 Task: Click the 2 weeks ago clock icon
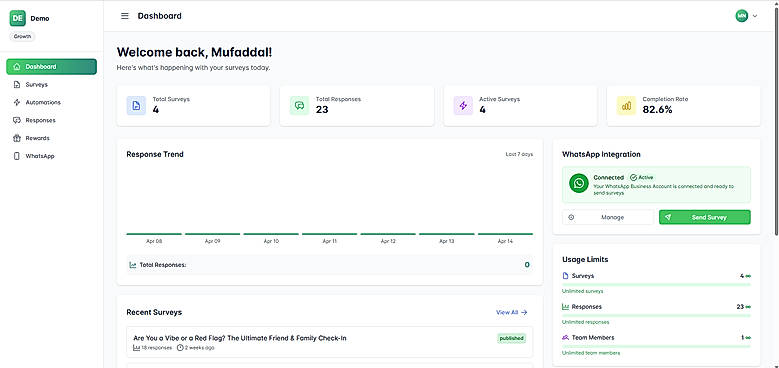click(180, 348)
